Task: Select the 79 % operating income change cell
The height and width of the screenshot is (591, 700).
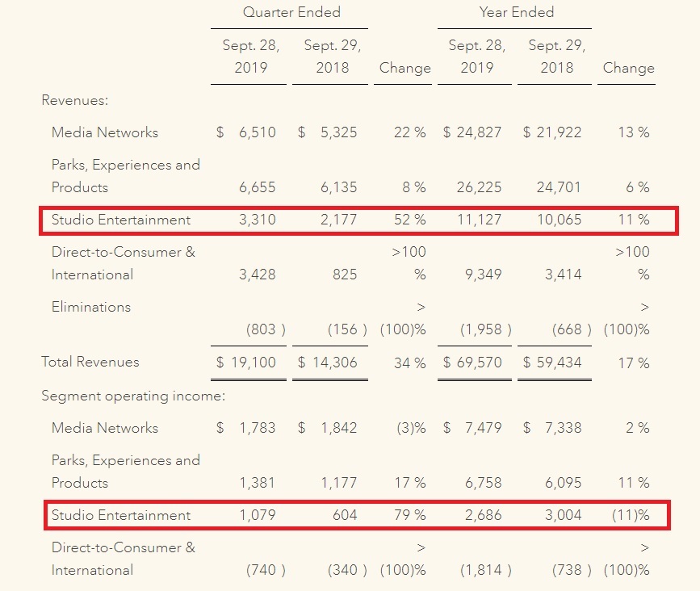Action: (x=409, y=515)
